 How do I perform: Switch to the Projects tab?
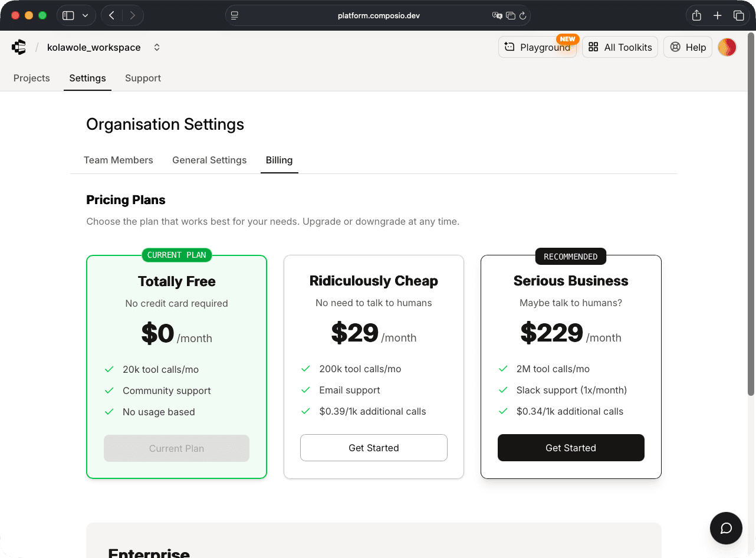tap(31, 78)
